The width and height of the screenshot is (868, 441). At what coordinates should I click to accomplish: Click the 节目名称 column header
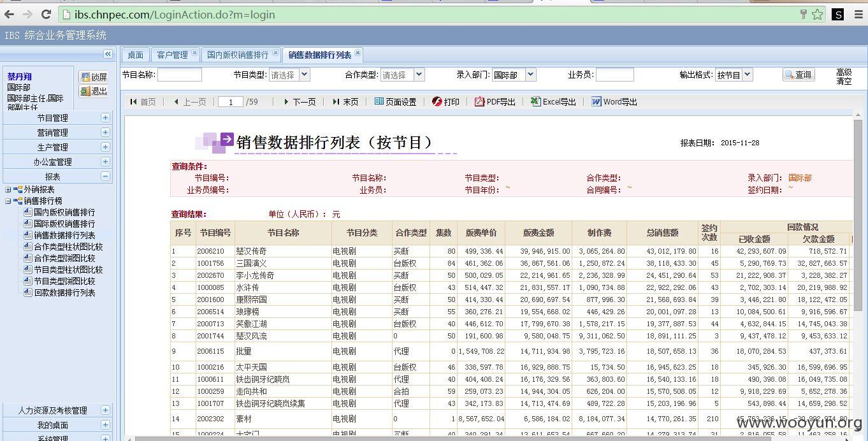(283, 233)
